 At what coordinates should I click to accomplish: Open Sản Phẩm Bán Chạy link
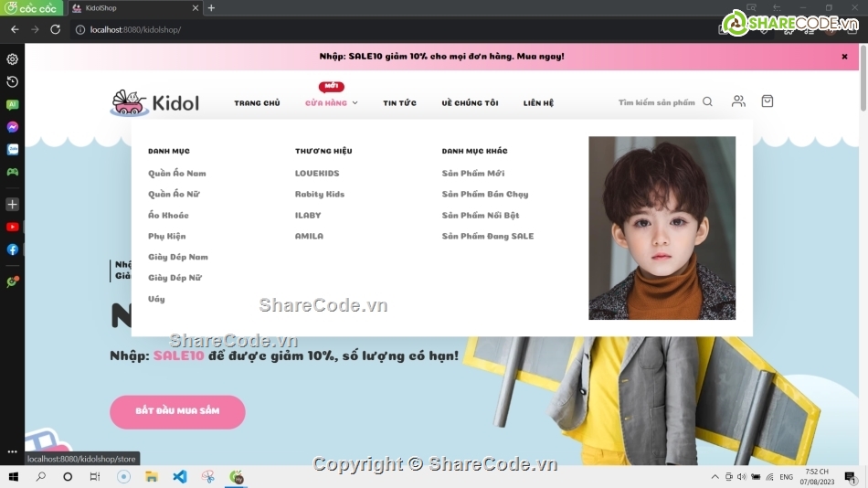click(485, 194)
